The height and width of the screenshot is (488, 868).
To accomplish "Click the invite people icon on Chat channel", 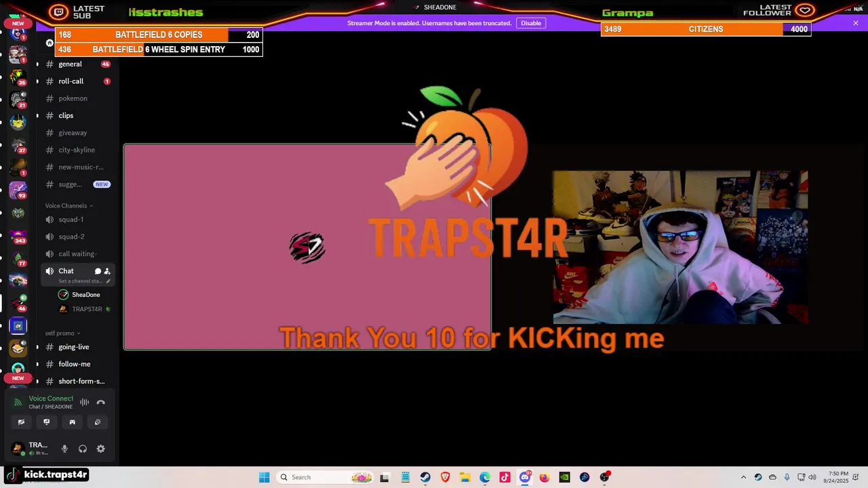I will pyautogui.click(x=107, y=271).
